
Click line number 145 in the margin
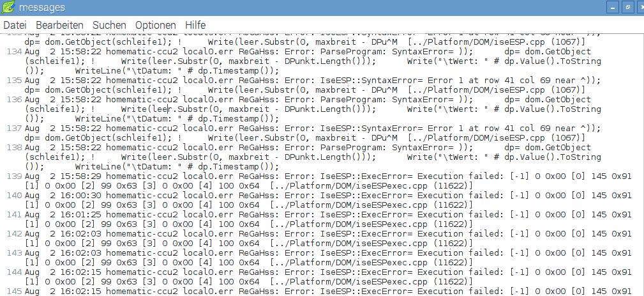point(13,292)
